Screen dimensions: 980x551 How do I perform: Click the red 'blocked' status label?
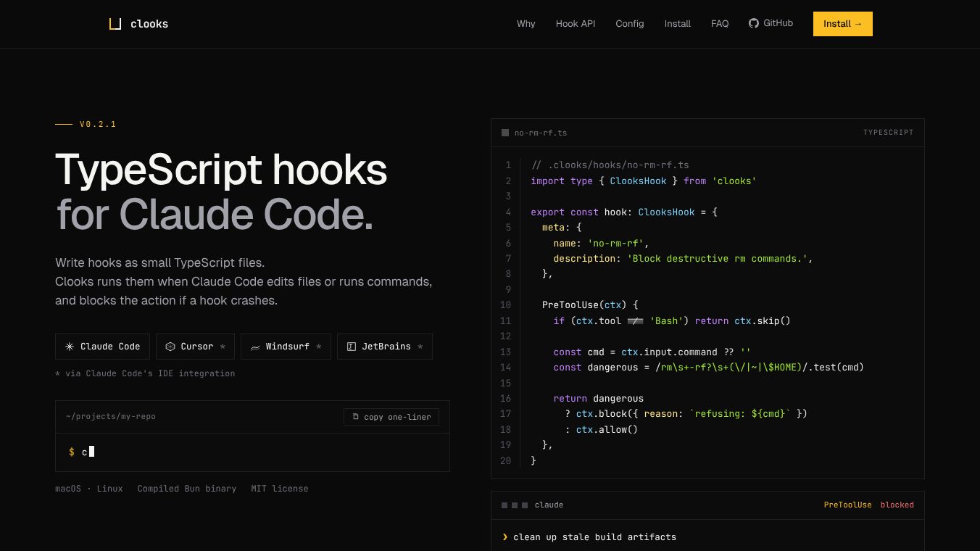[x=897, y=505]
